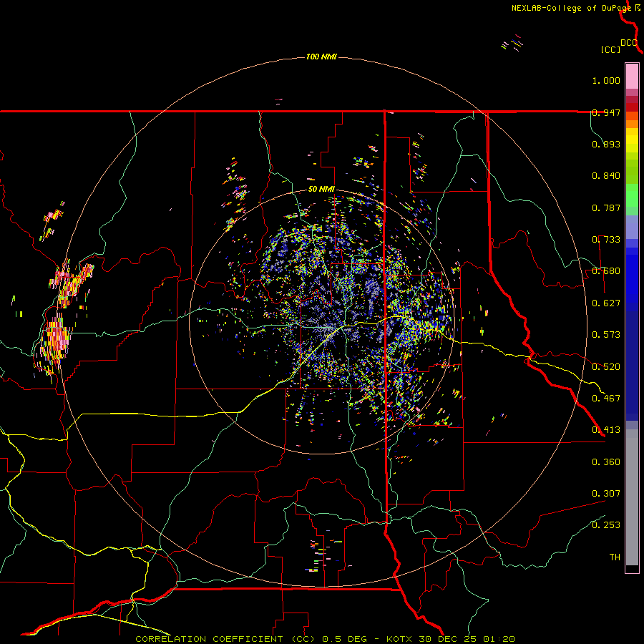The width and height of the screenshot is (644, 644).
Task: Click the CORRELATION COEFFICIENT (CC) caption text
Action: (225, 639)
